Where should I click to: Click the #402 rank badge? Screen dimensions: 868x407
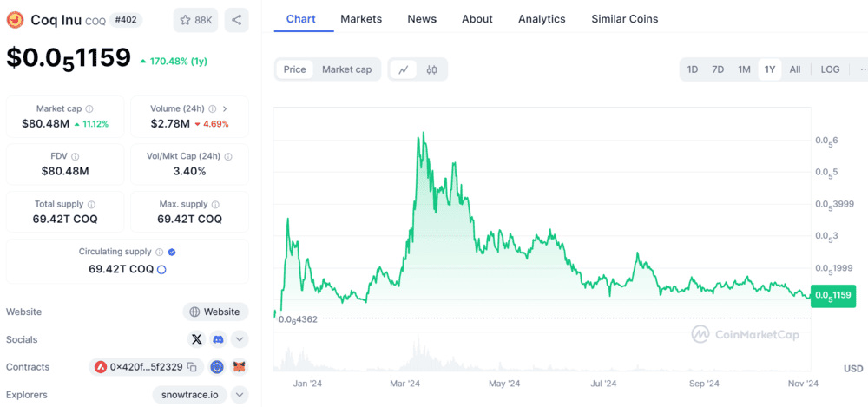pos(126,21)
